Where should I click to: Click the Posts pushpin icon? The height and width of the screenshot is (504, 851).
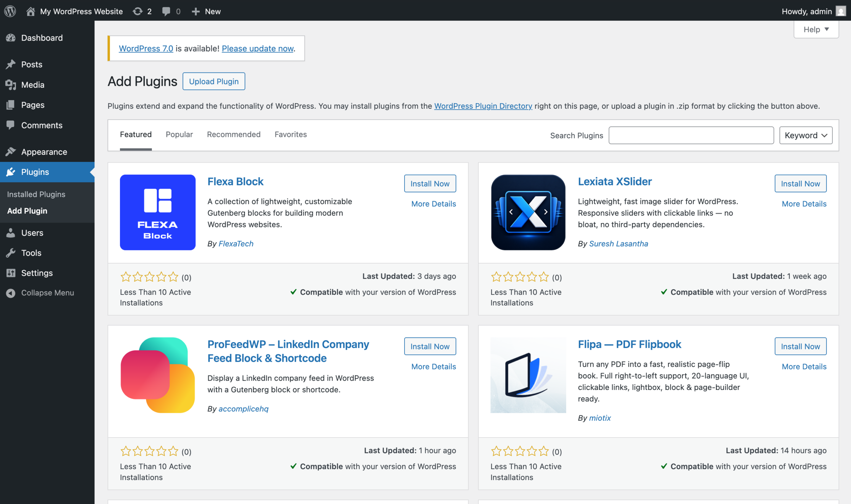(x=11, y=64)
